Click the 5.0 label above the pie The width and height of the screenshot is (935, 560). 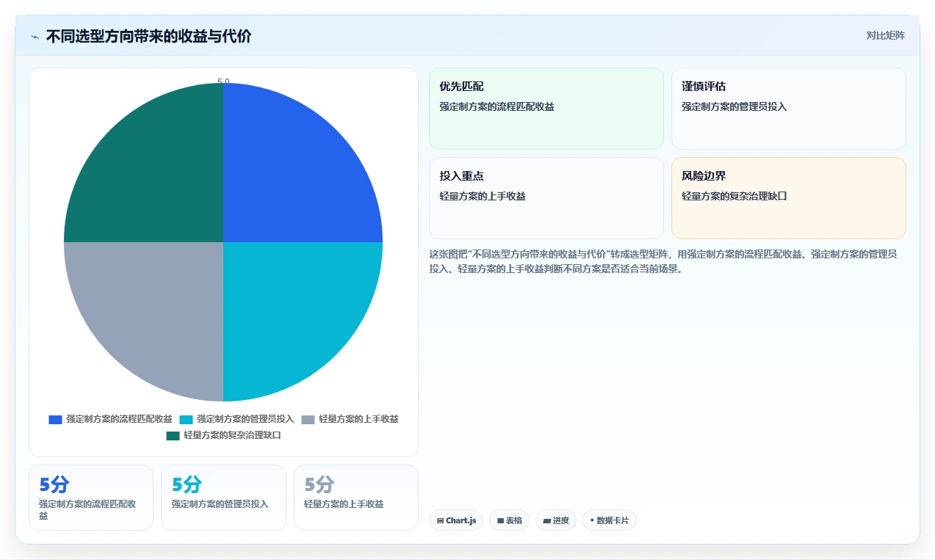223,81
